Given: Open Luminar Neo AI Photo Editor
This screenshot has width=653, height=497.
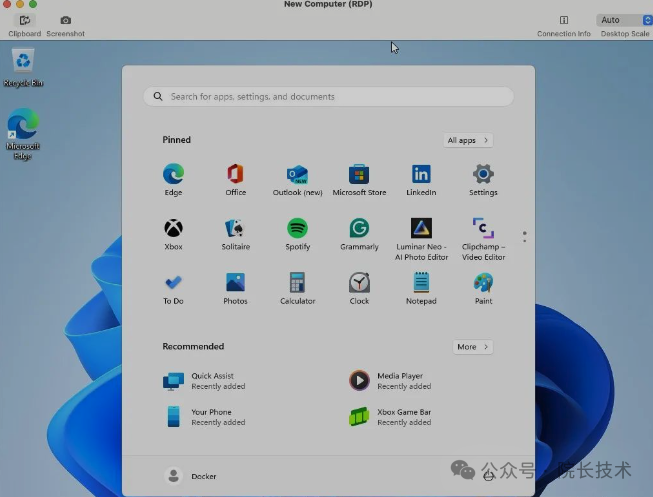Looking at the screenshot, I should 421,239.
